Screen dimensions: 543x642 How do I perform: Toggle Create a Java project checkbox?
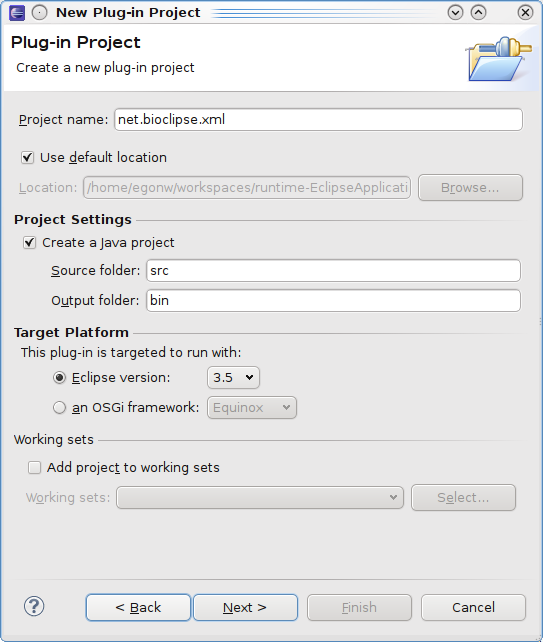[x=29, y=242]
